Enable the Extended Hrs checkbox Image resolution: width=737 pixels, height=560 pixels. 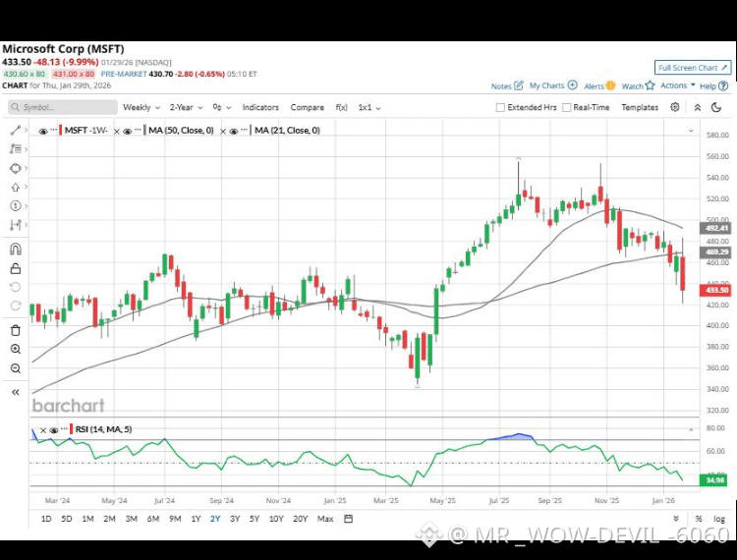[x=500, y=108]
